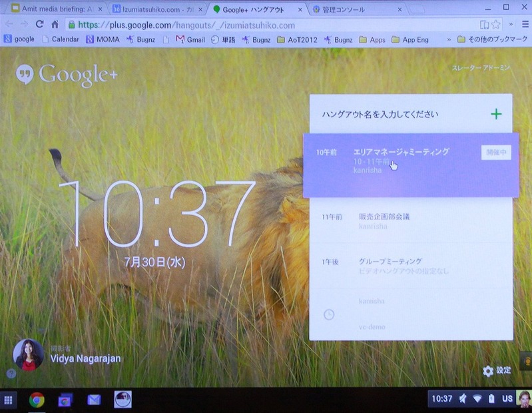Click the Google+ Hangouts logo
Viewport: 532px width, 413px height.
pos(67,75)
